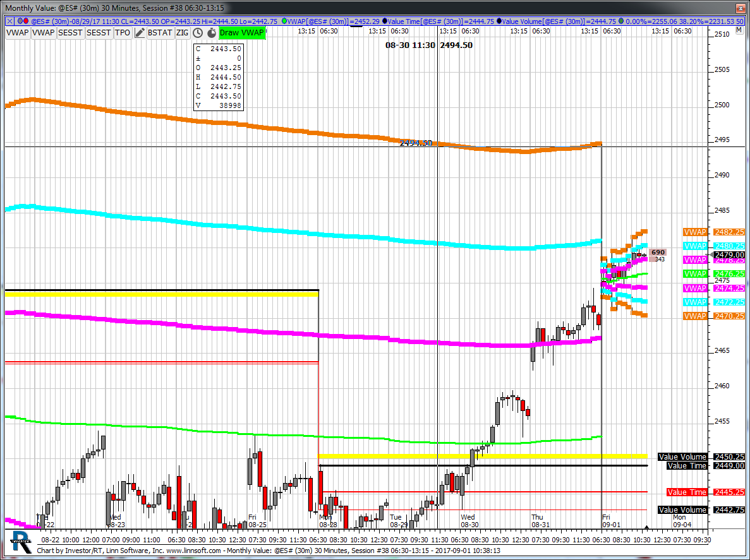Click the black Value Time label beside 2449.00
This screenshot has height=560, width=750.
[x=687, y=465]
